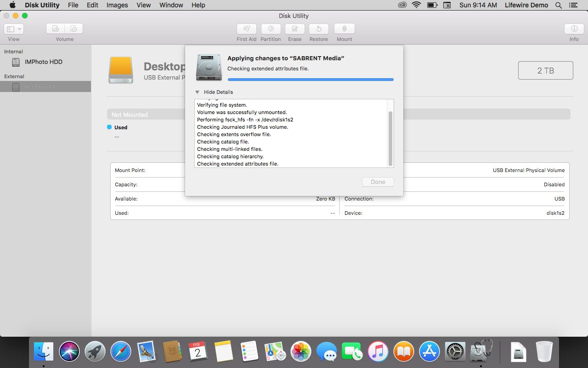The image size is (588, 368).
Task: Open the Trash in the Dock
Action: pos(544,352)
